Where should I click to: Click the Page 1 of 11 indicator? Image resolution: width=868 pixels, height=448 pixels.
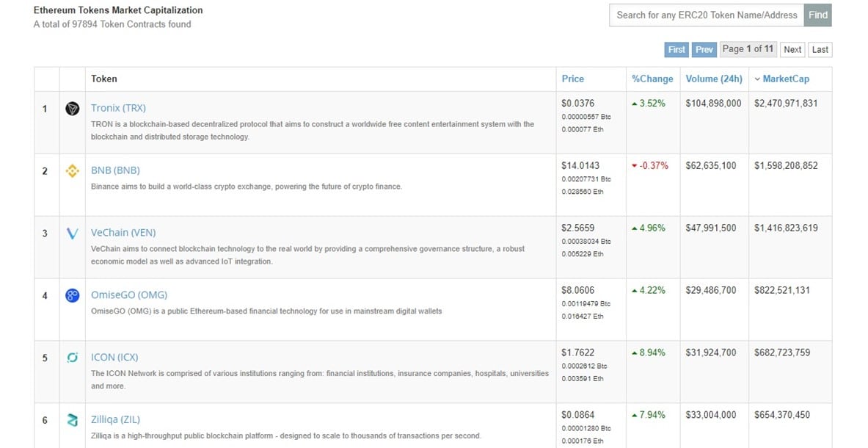(x=748, y=48)
